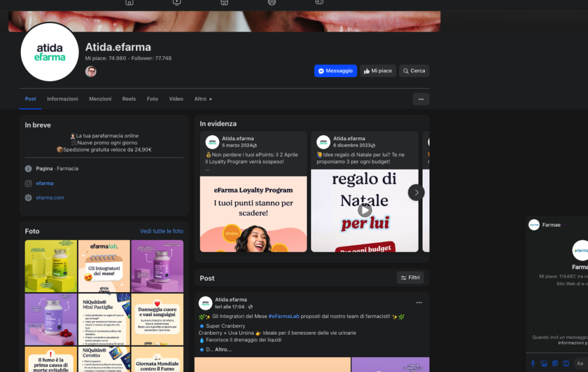Click avatar on the 5 marzo 2024 featured post

pos(212,142)
